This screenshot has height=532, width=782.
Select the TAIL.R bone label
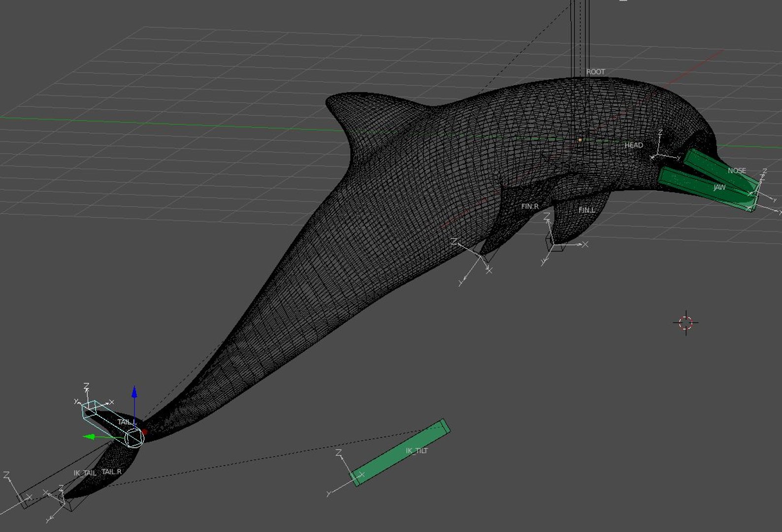pyautogui.click(x=111, y=472)
